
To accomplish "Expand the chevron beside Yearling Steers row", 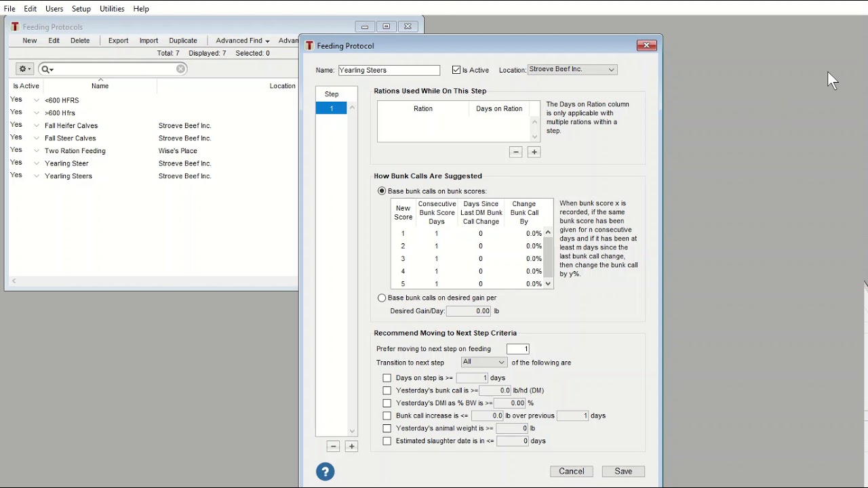I will (37, 176).
